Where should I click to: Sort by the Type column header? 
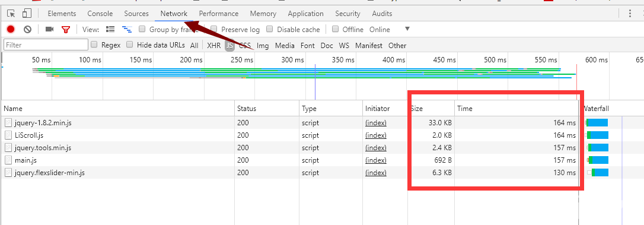(x=331, y=109)
